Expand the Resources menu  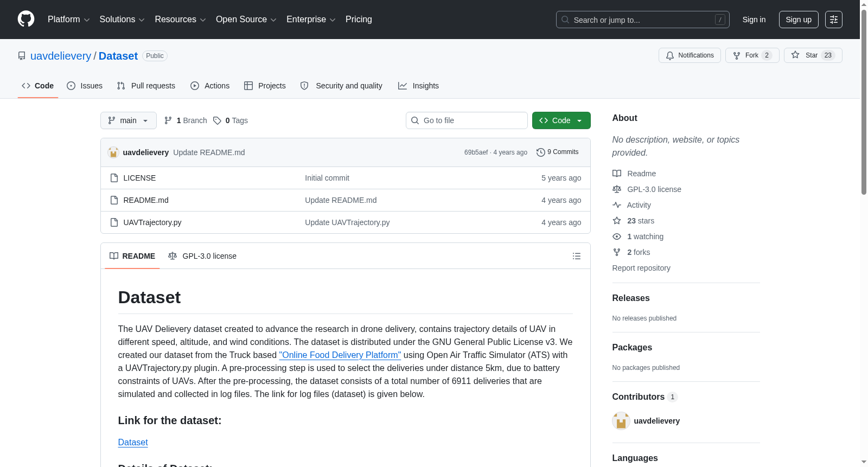(x=180, y=20)
